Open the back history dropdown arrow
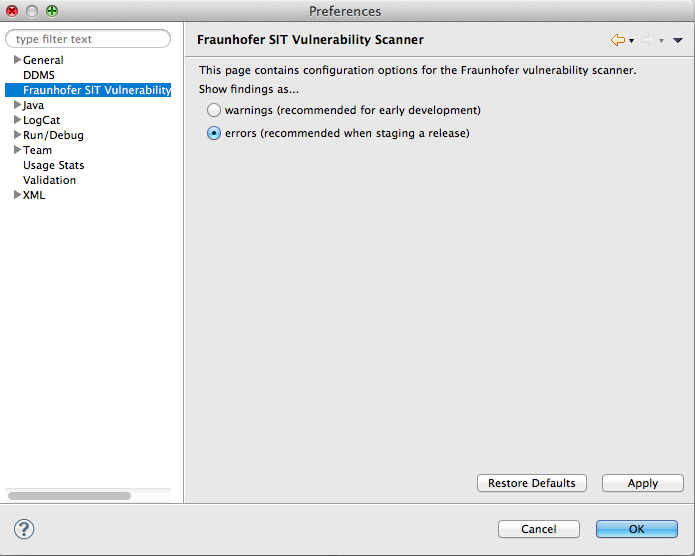Viewport: 695px width, 556px height. tap(632, 41)
